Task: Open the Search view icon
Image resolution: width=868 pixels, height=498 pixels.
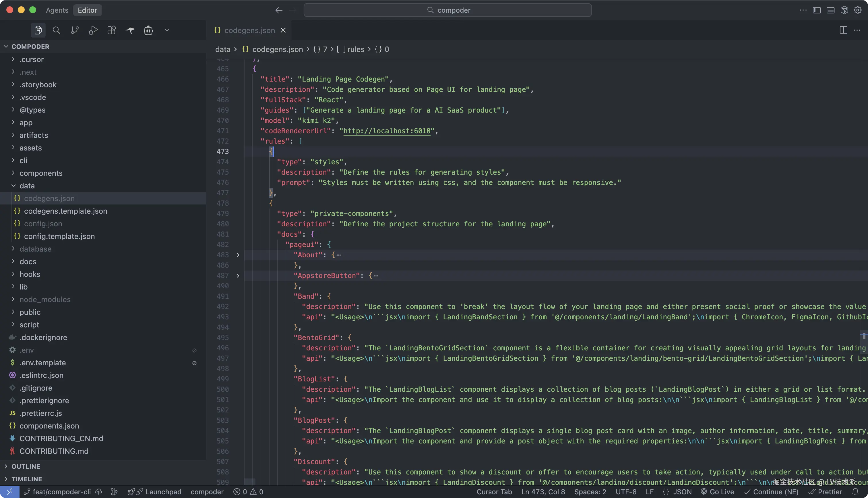Action: pos(56,30)
